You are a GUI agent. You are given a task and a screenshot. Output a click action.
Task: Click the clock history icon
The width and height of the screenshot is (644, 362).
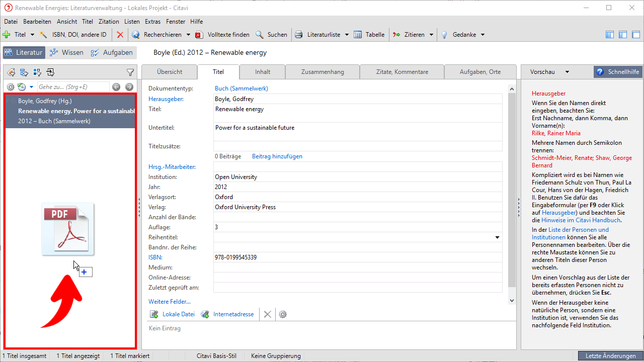point(22,87)
